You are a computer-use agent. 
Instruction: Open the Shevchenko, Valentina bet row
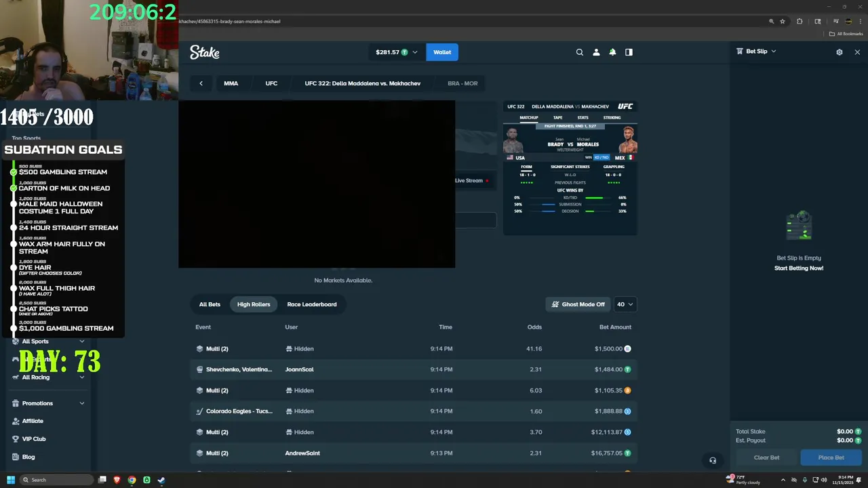(x=414, y=369)
